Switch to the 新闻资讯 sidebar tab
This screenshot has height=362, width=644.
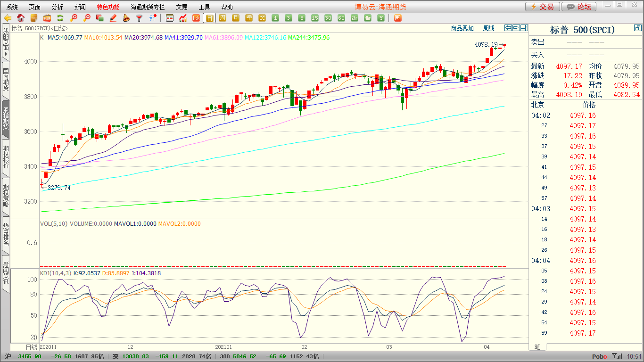(x=6, y=273)
